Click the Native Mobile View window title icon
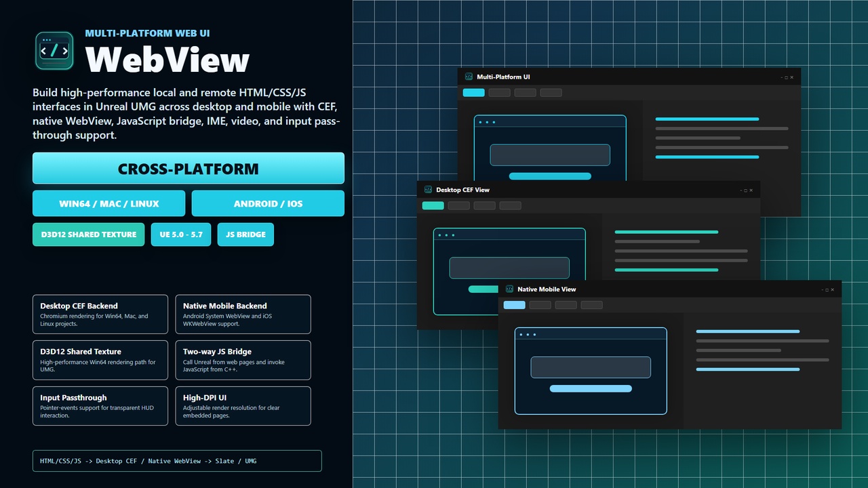 [x=509, y=289]
